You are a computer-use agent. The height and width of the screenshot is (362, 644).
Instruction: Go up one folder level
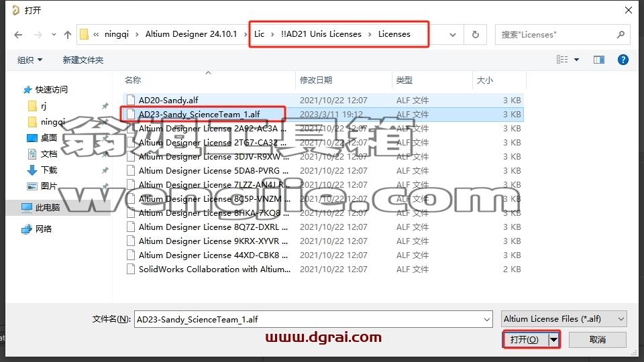(68, 35)
